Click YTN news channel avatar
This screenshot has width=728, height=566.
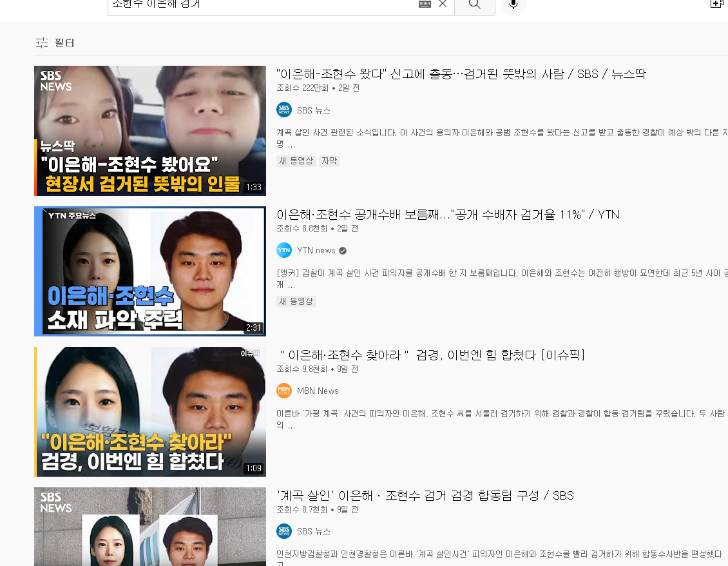pos(284,251)
